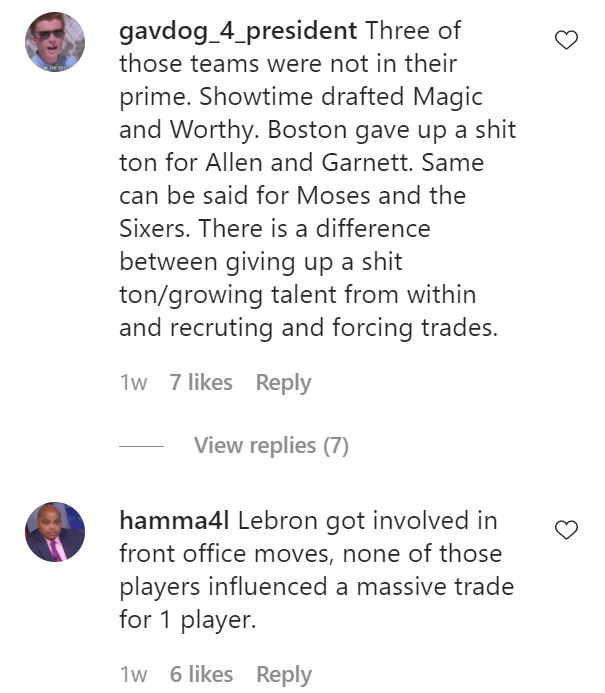Click the word 'Showtime' in the comment

pos(255,96)
